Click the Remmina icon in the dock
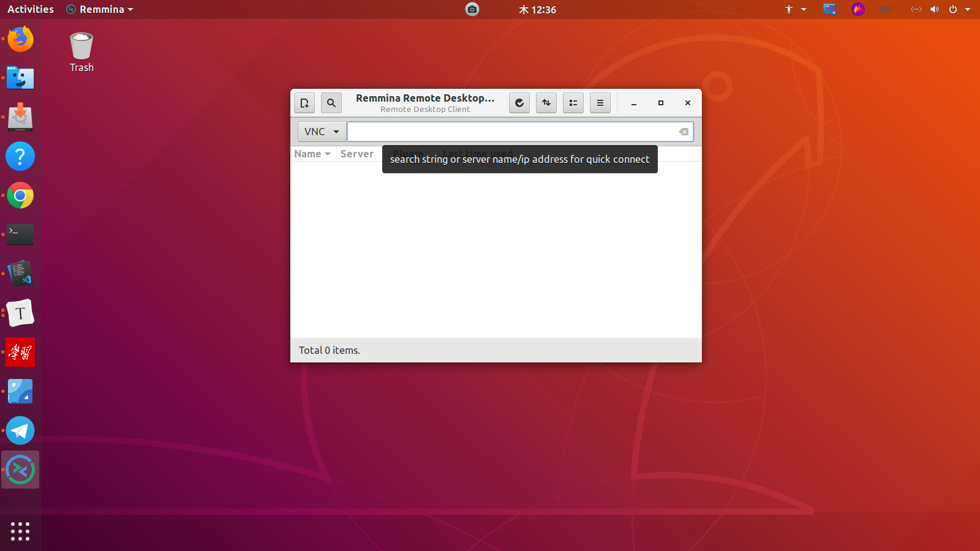The height and width of the screenshot is (551, 980). coord(20,470)
